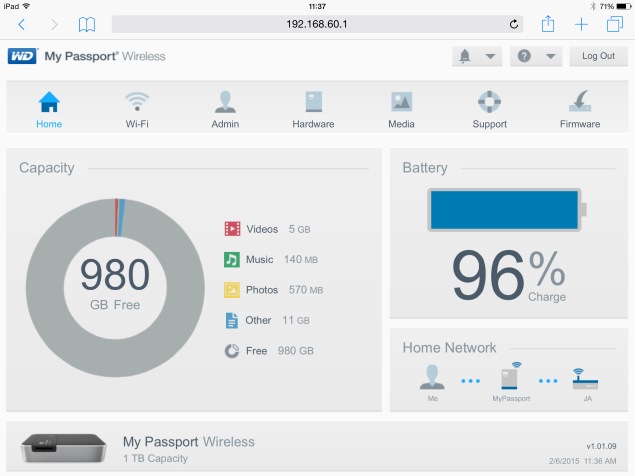Open the Firmware tab
Viewport: 635px width, 476px height.
[x=580, y=110]
